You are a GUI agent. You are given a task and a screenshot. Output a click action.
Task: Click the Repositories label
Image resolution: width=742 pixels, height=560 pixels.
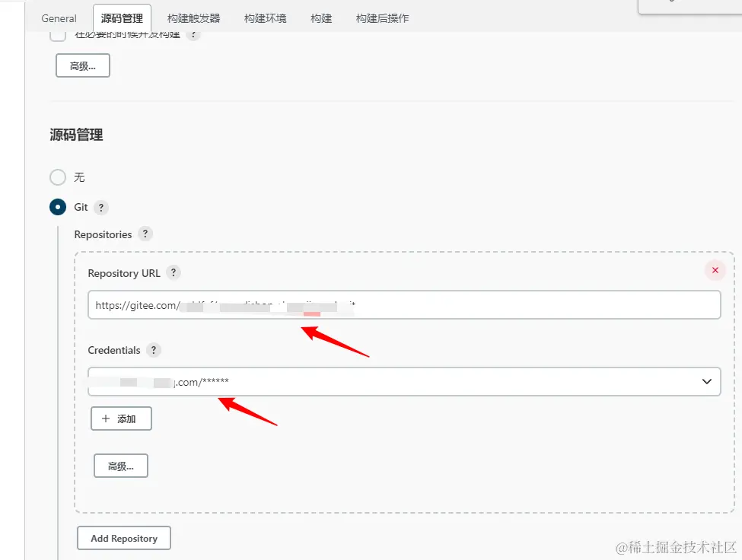coord(103,234)
